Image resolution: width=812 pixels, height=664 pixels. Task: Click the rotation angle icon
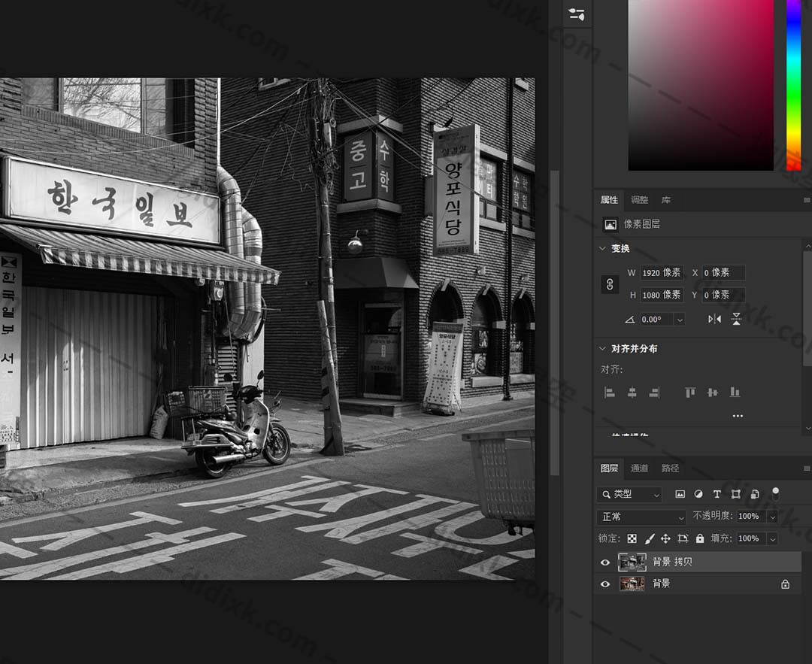(x=630, y=320)
